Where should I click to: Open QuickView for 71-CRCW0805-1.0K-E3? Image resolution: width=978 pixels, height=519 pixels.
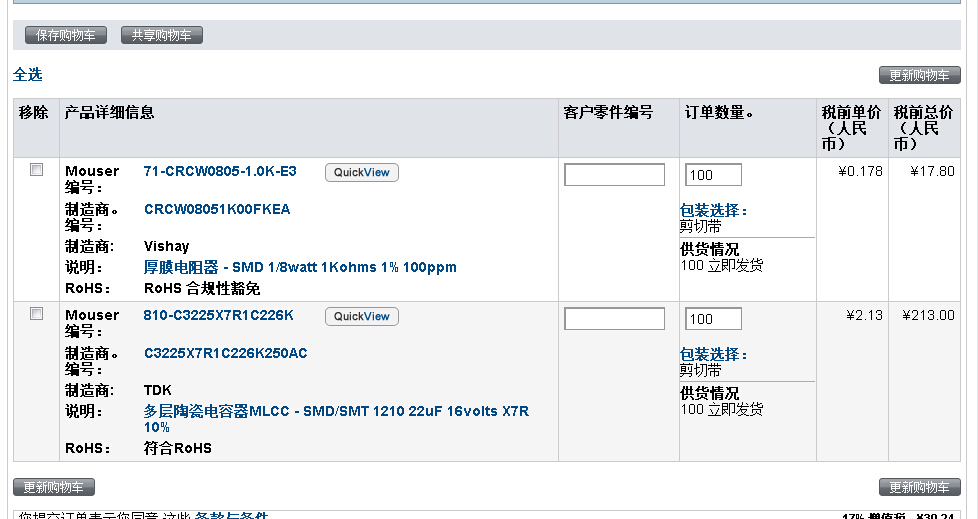pos(362,173)
